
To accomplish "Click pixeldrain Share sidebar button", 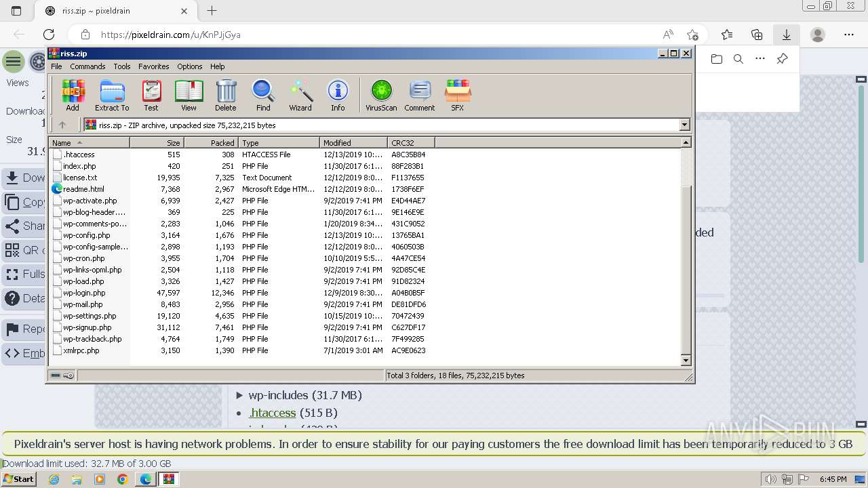I will point(24,226).
